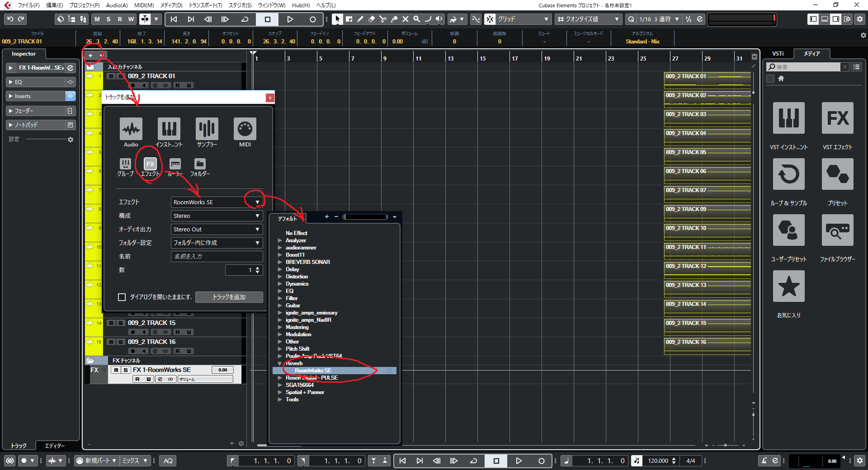Select the Audio track type icon

coord(131,129)
